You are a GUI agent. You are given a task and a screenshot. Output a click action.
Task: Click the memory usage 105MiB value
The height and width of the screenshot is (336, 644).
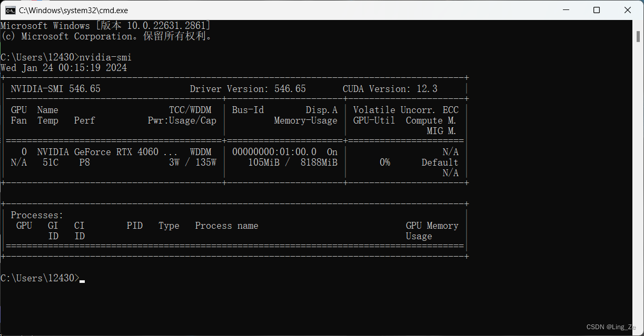(x=264, y=162)
